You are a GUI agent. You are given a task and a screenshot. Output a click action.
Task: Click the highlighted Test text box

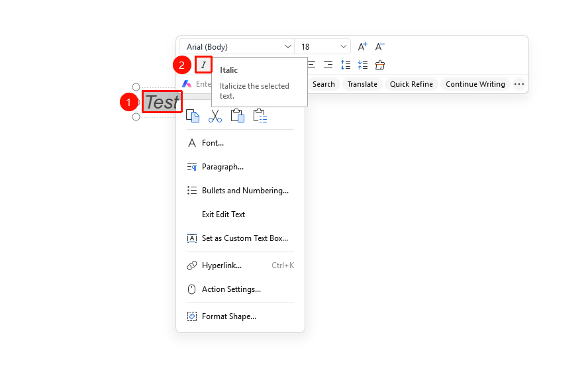(162, 101)
